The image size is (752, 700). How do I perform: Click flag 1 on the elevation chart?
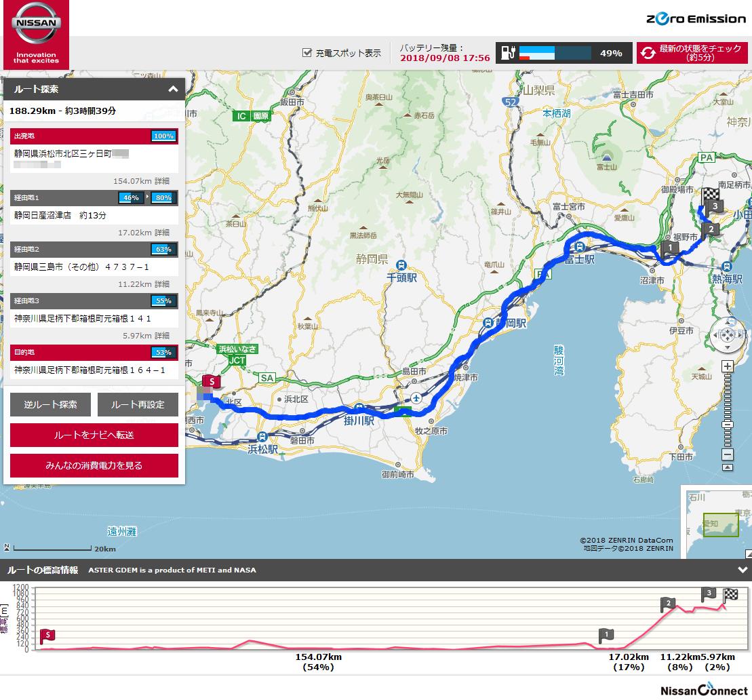pos(606,636)
